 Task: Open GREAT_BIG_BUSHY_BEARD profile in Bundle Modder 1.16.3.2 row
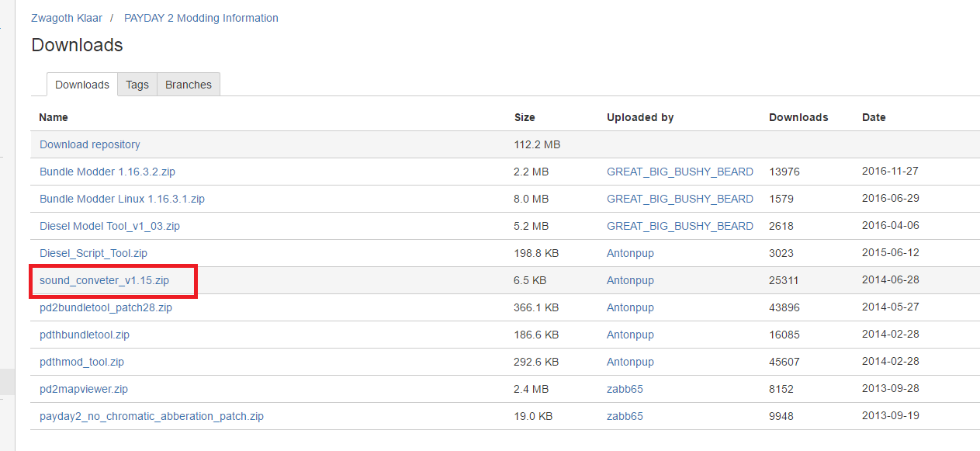pos(680,172)
